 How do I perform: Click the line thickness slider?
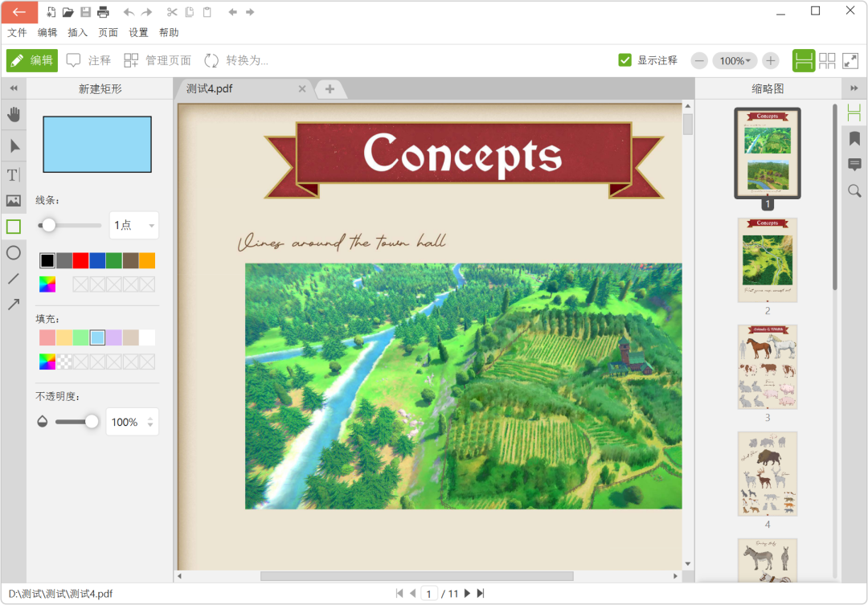pos(70,225)
